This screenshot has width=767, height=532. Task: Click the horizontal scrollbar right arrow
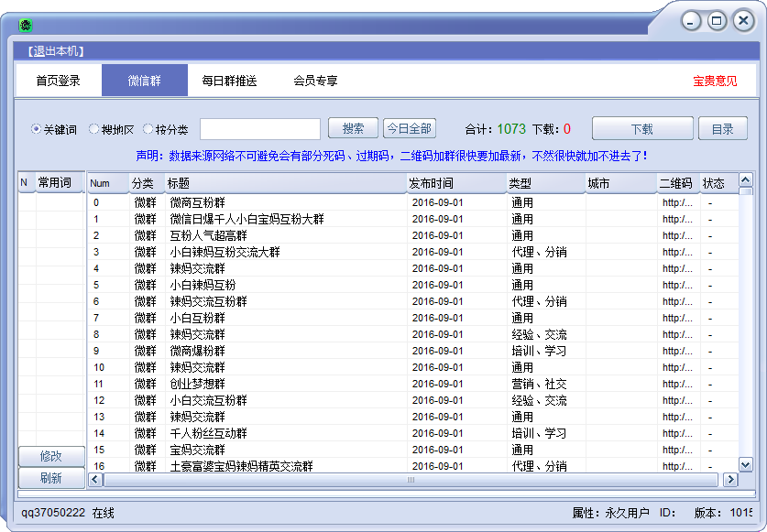pos(730,480)
